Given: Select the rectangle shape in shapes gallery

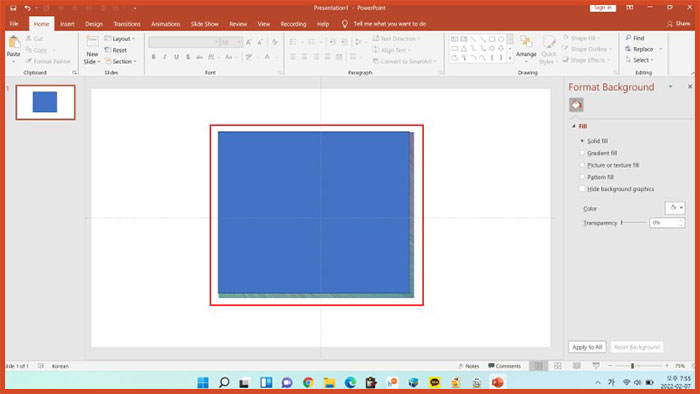Looking at the screenshot, I should tap(492, 39).
